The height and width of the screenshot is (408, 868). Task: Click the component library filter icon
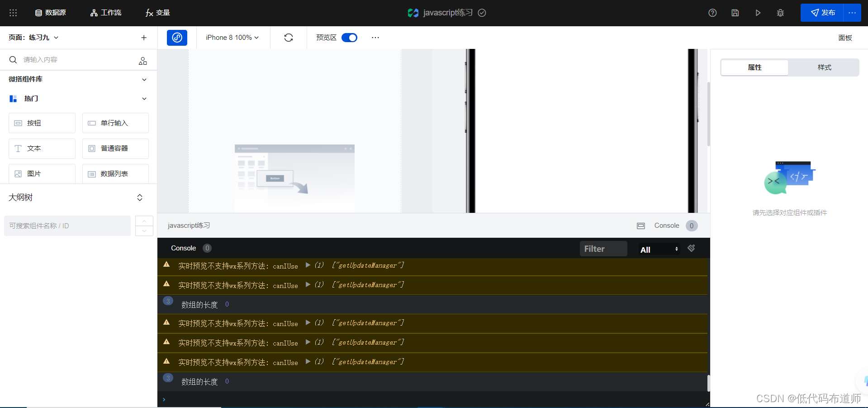pyautogui.click(x=143, y=61)
